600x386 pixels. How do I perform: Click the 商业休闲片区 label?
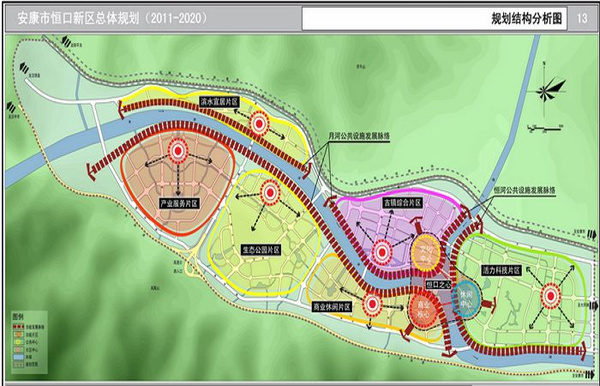point(332,307)
